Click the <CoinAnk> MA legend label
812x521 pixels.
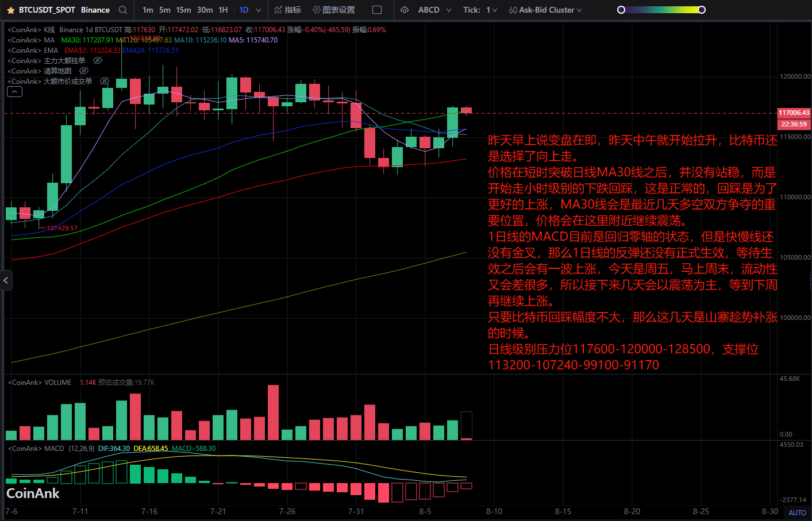(31, 40)
